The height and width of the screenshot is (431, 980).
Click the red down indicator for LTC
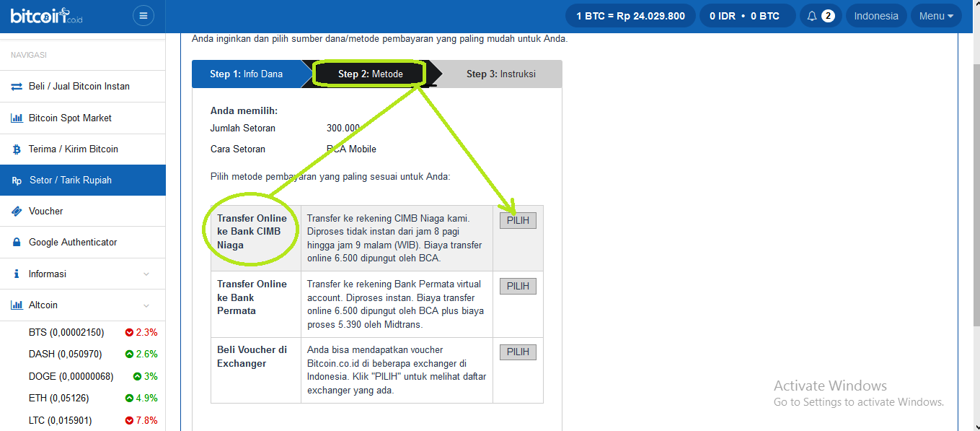coord(129,421)
